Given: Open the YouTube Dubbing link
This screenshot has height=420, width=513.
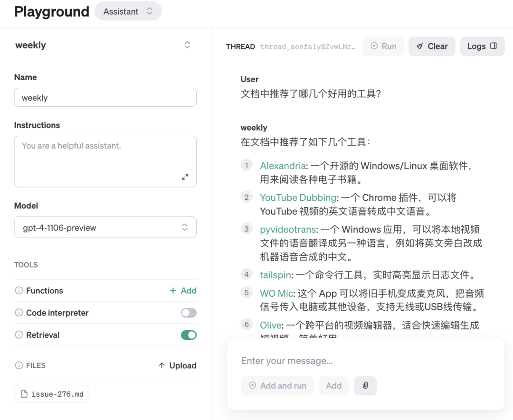Looking at the screenshot, I should coord(298,197).
